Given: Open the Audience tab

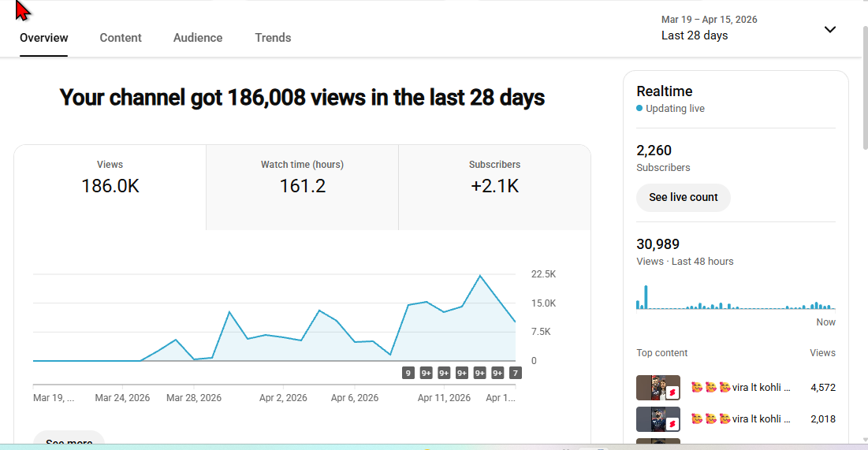Looking at the screenshot, I should [198, 38].
